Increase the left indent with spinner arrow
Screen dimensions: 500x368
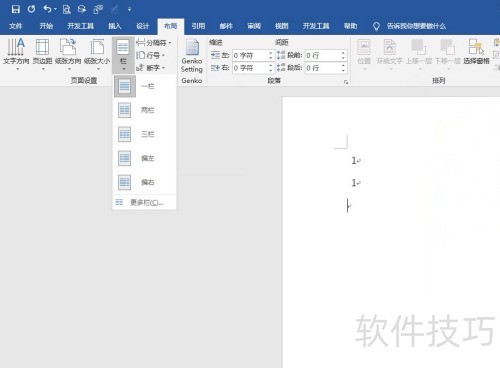(271, 53)
